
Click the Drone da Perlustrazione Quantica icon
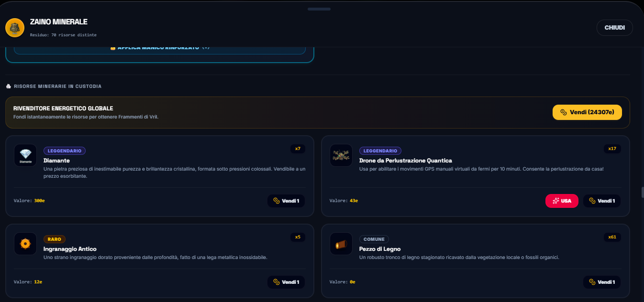[341, 155]
